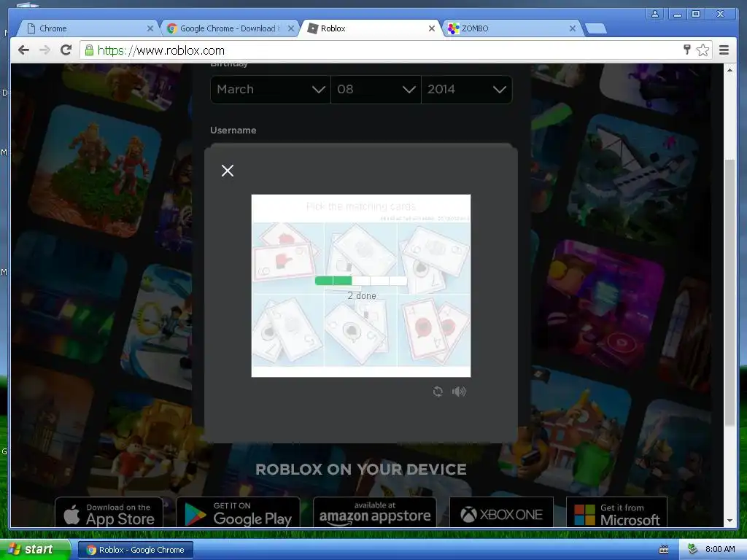Screen dimensions: 747x560
Task: Open the saved password key icon
Action: click(x=687, y=50)
